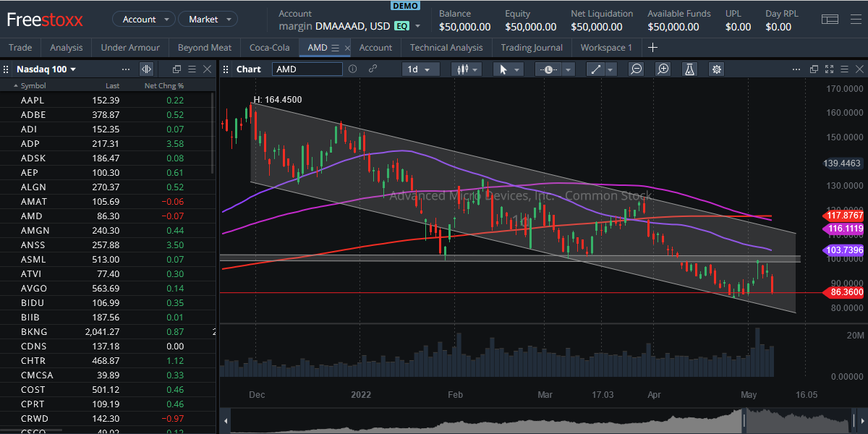
Task: Open the Trading Journal tab
Action: tap(532, 48)
